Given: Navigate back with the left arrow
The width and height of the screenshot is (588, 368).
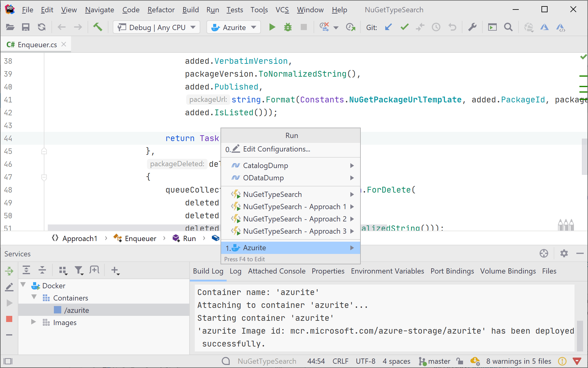Looking at the screenshot, I should coord(62,27).
